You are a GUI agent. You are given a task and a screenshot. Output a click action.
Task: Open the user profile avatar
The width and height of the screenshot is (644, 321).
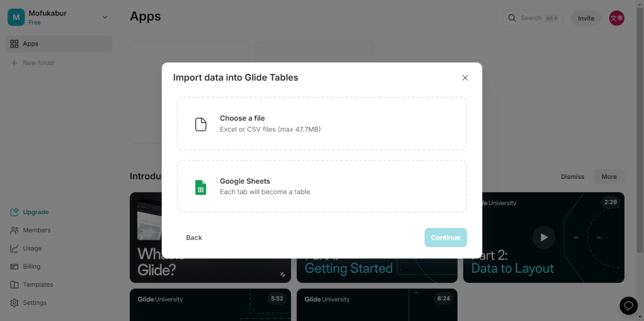(617, 18)
